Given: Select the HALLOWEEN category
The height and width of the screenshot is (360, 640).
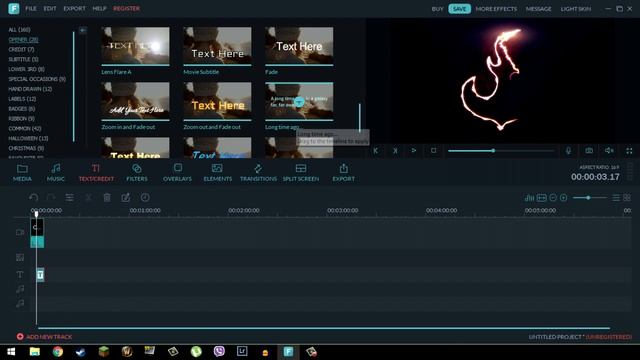Looking at the screenshot, I should click(28, 138).
